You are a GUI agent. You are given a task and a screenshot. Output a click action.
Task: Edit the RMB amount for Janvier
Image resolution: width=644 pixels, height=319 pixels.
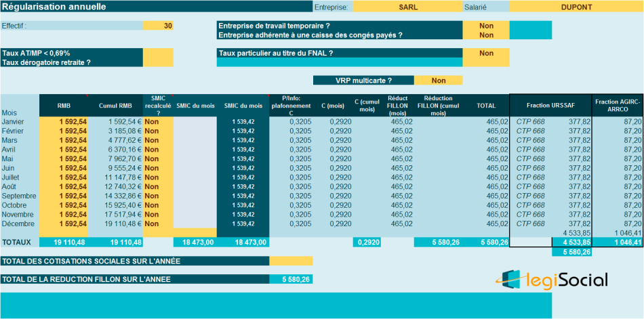tap(64, 122)
